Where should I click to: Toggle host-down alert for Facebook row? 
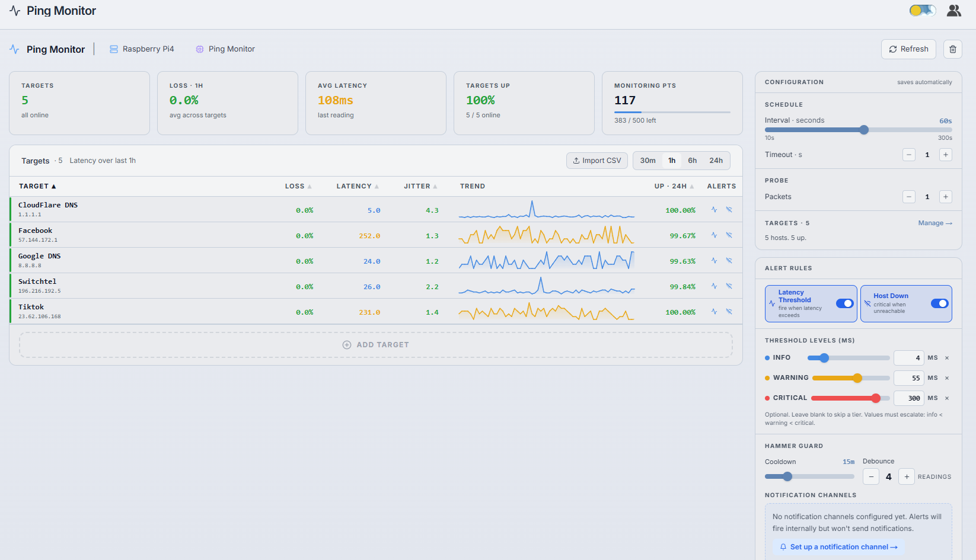coord(729,235)
